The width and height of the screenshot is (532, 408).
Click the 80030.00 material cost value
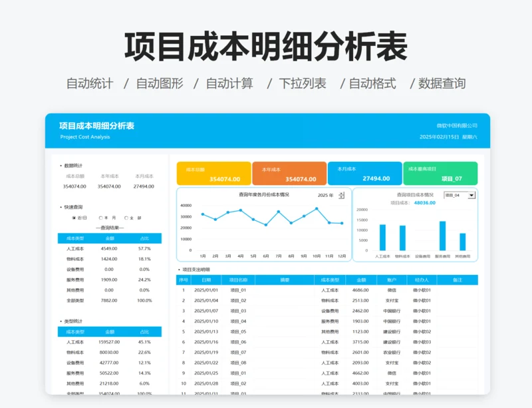(109, 352)
